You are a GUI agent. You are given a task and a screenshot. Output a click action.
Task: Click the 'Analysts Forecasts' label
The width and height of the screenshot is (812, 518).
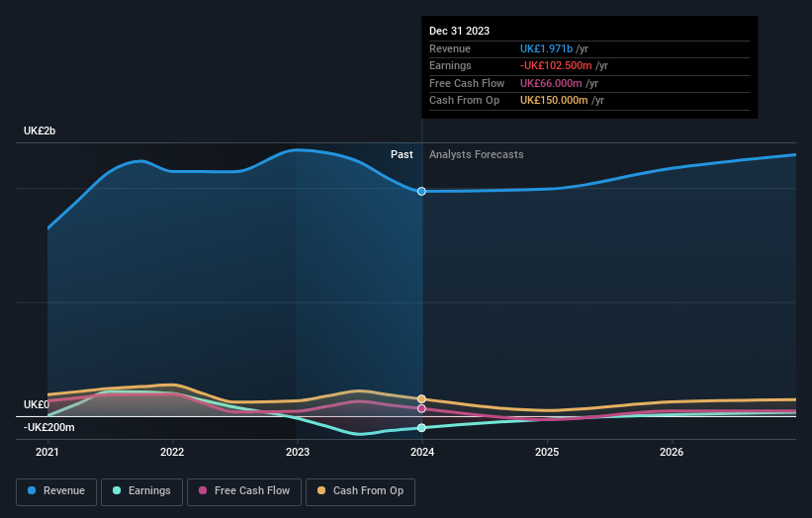coord(477,155)
